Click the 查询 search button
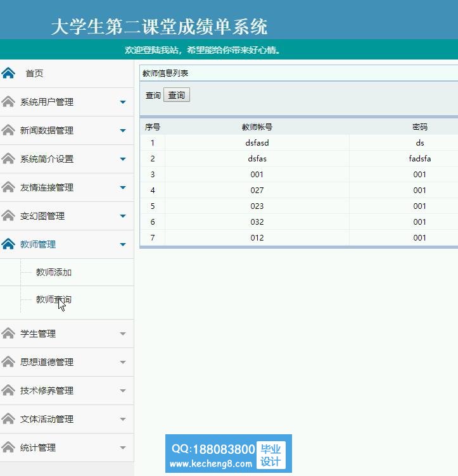458x476 pixels. point(177,95)
